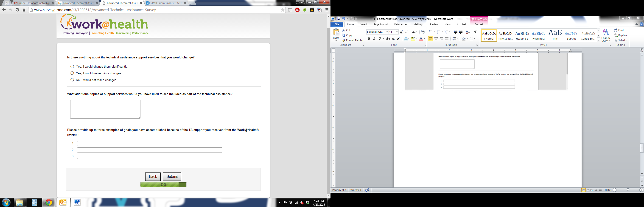
Task: Open File Explorer from the taskbar
Action: [20, 202]
